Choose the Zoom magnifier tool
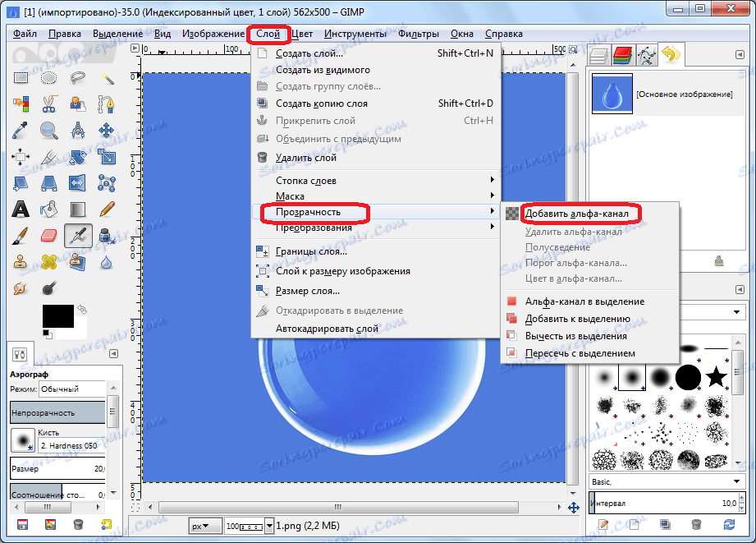This screenshot has height=543, width=756. point(48,131)
